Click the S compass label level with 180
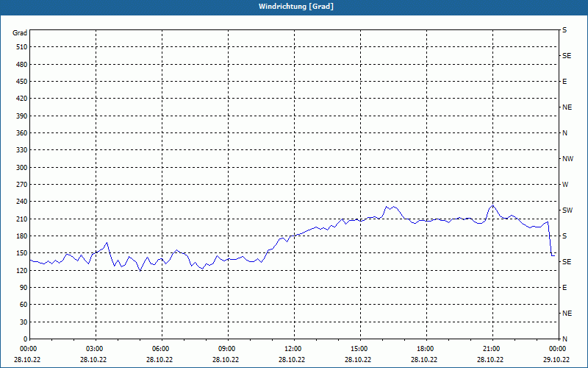 (564, 236)
